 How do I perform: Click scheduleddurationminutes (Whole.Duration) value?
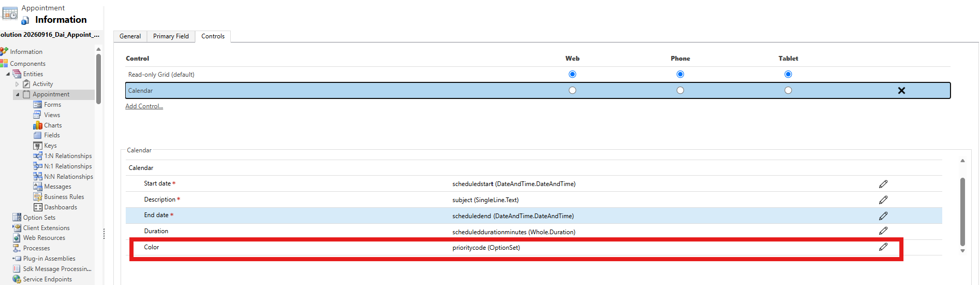pyautogui.click(x=514, y=232)
